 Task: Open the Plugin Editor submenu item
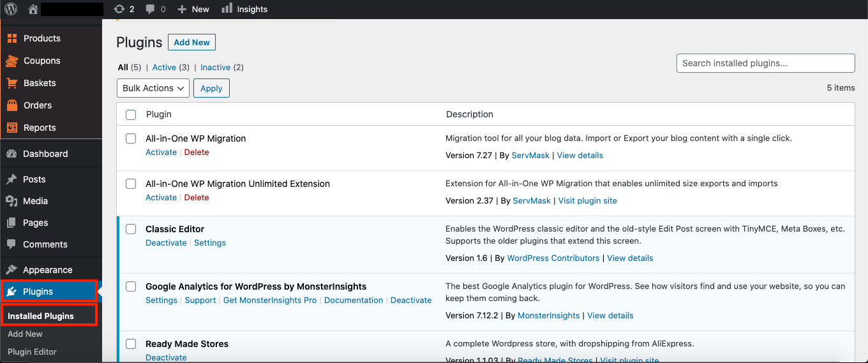click(x=32, y=352)
